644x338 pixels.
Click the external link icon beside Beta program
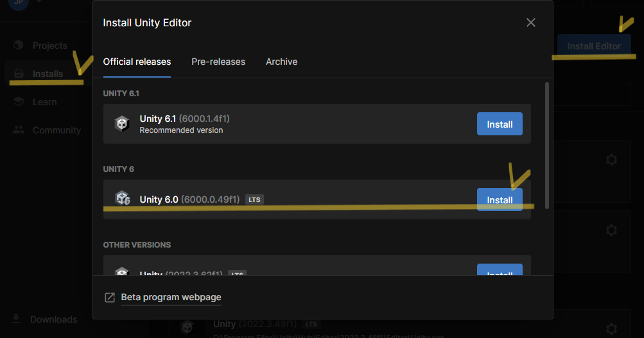pos(110,298)
